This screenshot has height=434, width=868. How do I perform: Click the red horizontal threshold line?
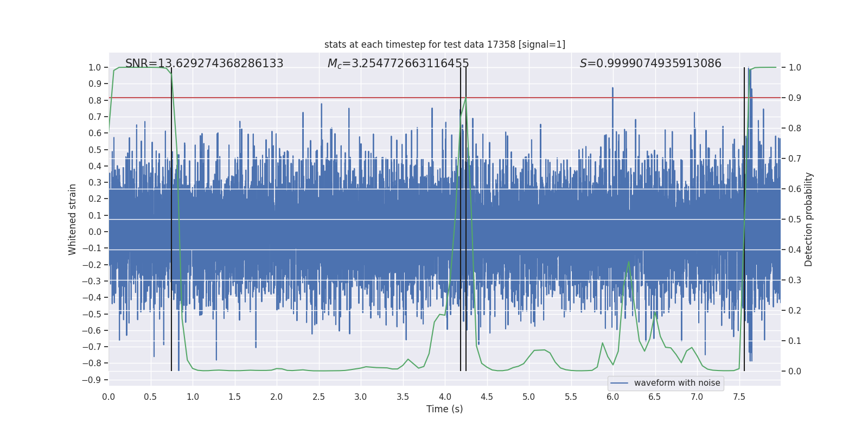445,98
